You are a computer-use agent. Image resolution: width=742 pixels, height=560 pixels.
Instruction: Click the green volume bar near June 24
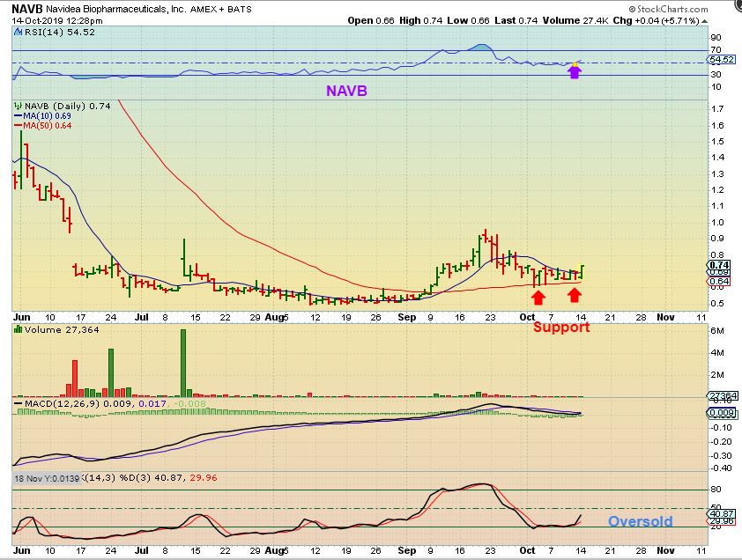pos(111,372)
